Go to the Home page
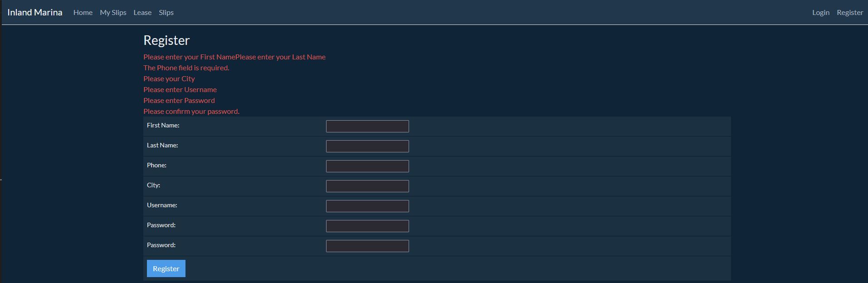Viewport: 868px width, 283px height. (83, 12)
